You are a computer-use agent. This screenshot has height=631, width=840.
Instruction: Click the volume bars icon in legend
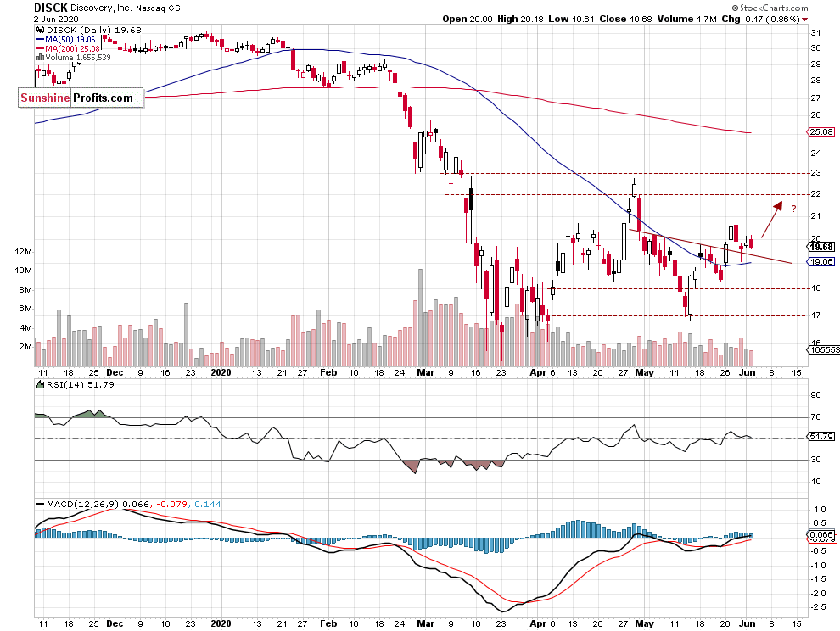[x=40, y=58]
